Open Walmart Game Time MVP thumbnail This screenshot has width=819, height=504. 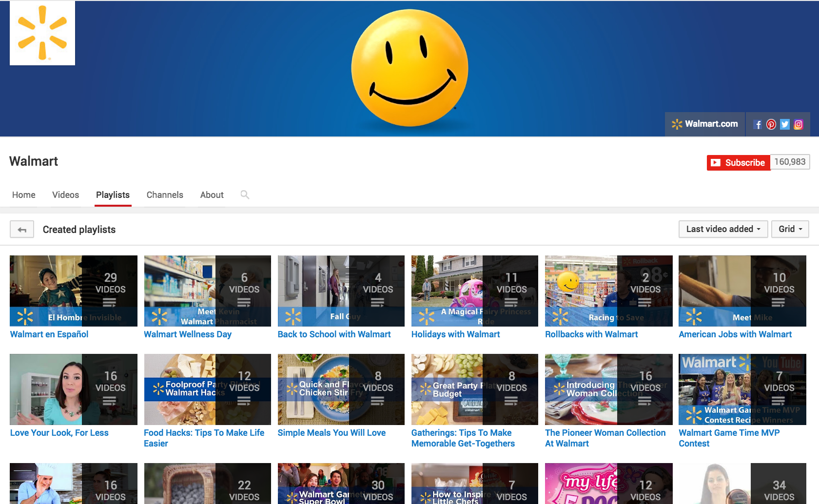pos(742,389)
